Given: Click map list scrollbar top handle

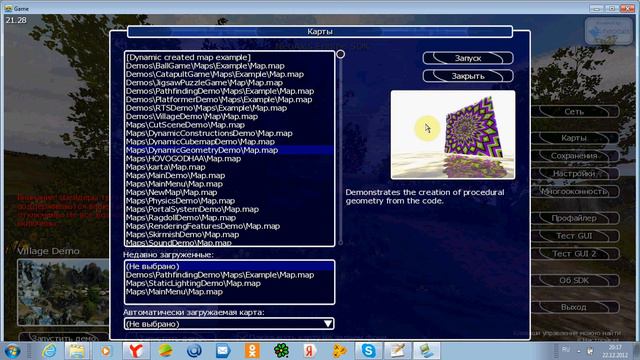Looking at the screenshot, I should [x=340, y=54].
